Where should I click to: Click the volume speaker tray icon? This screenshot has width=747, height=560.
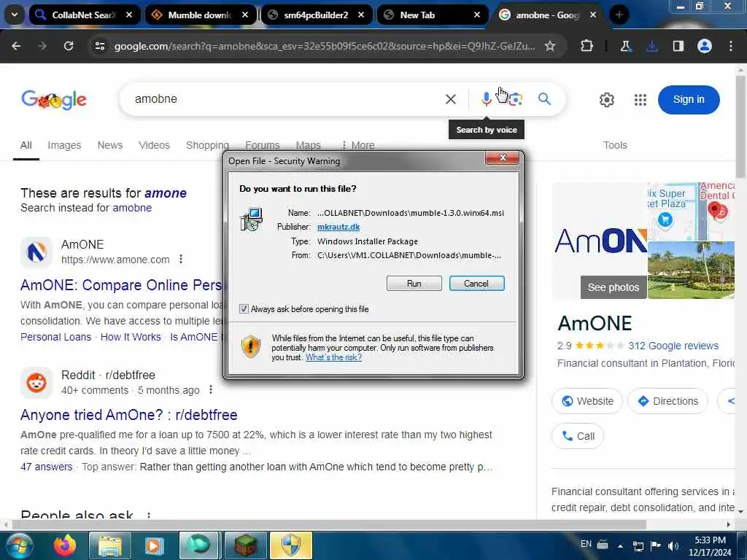[673, 545]
